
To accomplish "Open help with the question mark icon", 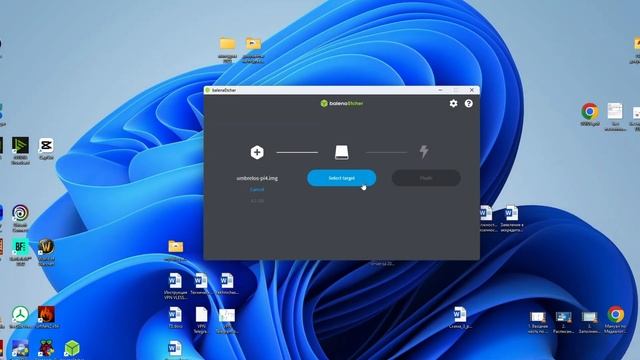I will click(x=469, y=104).
